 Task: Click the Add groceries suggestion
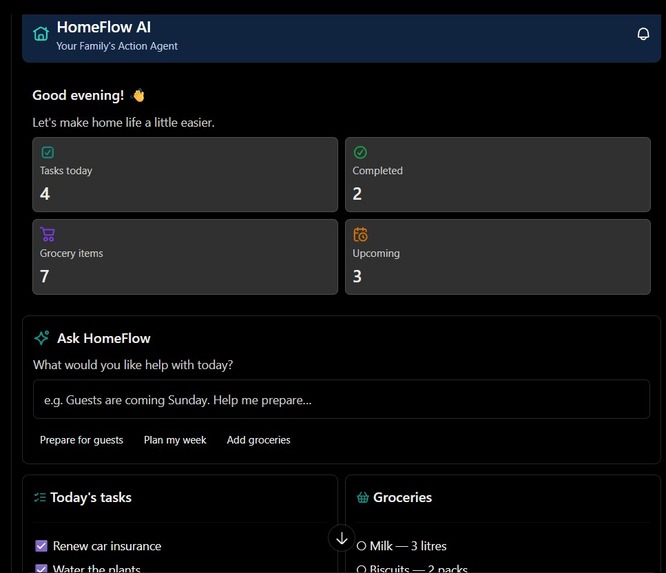(259, 440)
